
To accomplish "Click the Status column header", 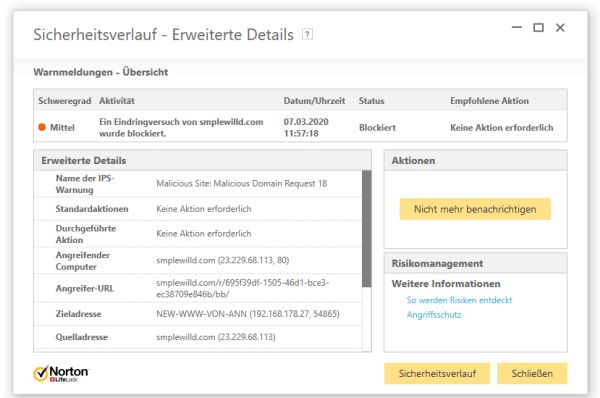I will (371, 101).
